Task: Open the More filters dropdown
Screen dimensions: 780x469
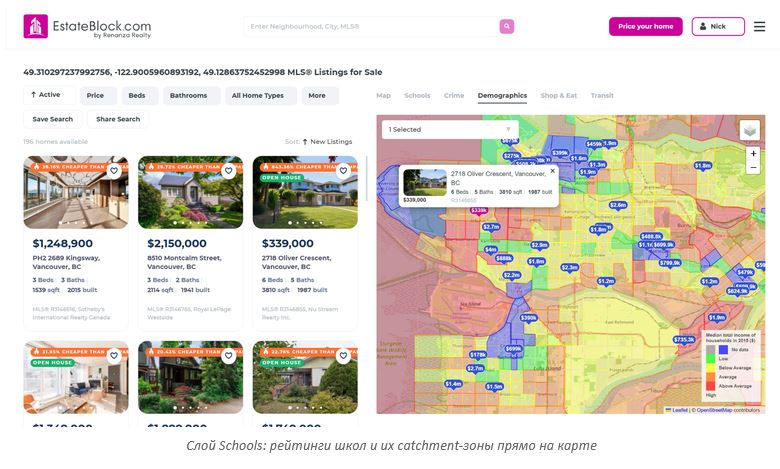Action: (320, 95)
